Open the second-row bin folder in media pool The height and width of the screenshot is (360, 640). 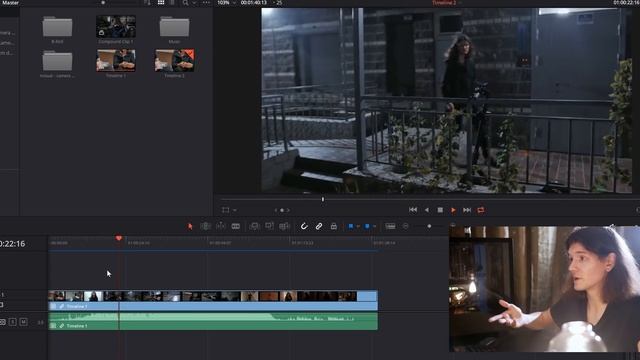tap(57, 61)
